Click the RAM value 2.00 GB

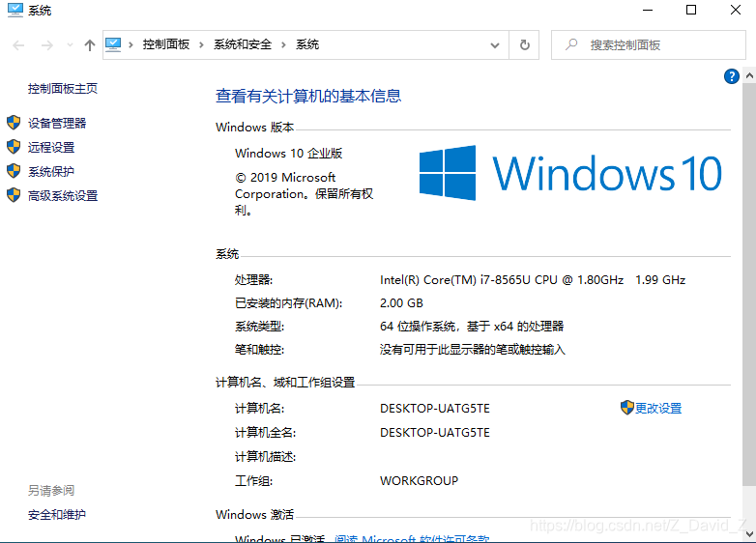(x=401, y=303)
